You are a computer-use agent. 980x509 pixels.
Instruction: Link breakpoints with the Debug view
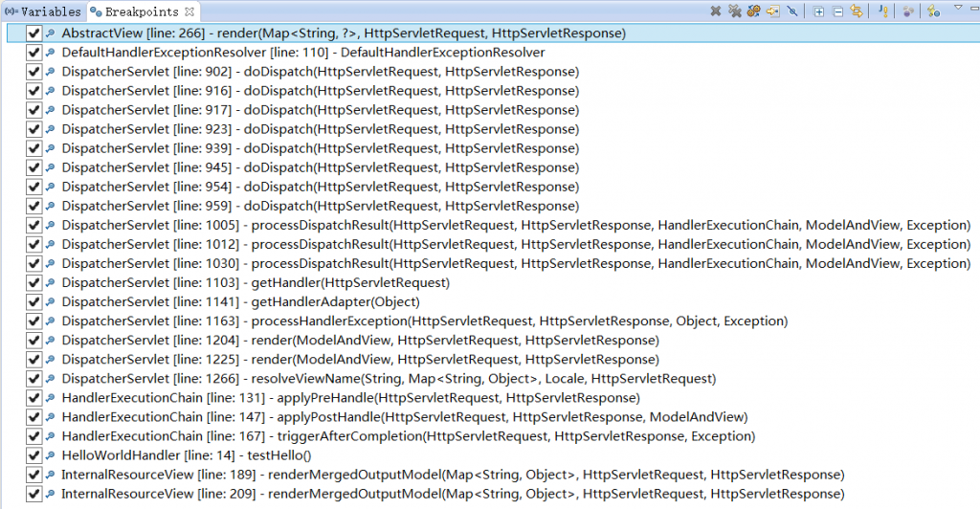(857, 11)
